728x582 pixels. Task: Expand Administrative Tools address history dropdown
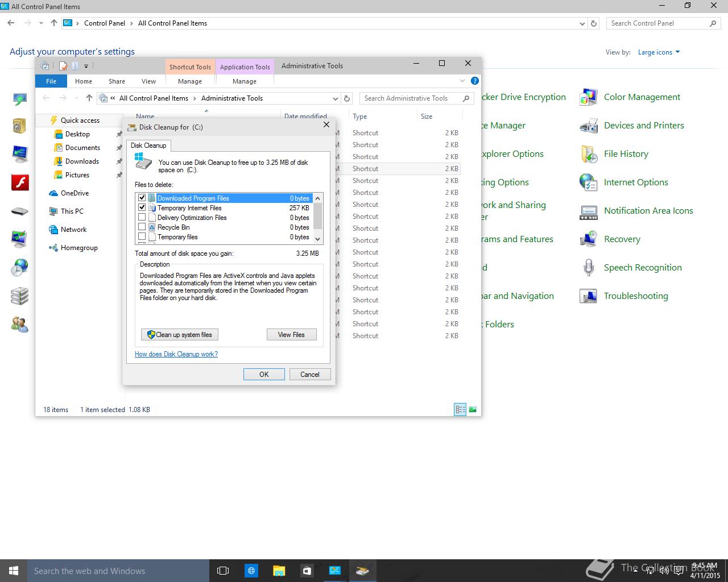click(x=336, y=98)
